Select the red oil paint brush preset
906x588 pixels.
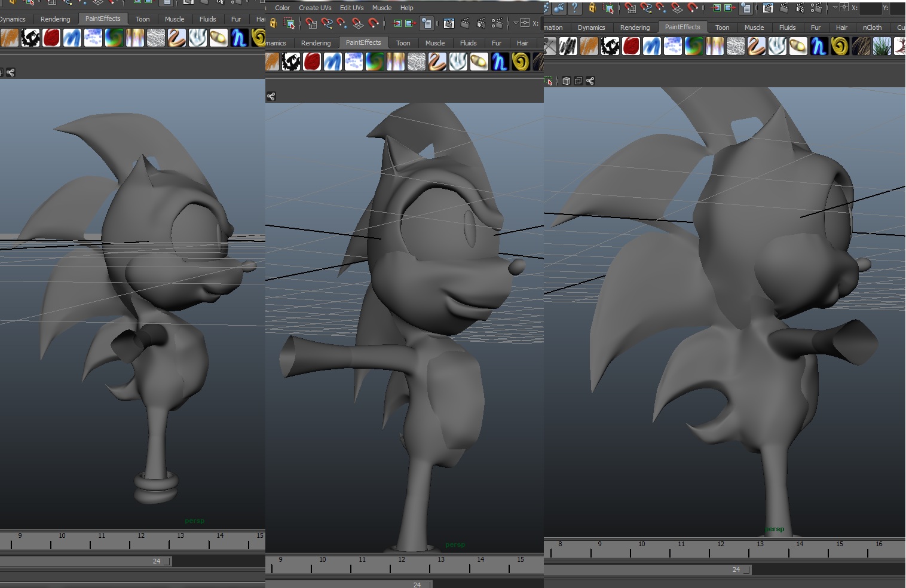[311, 62]
